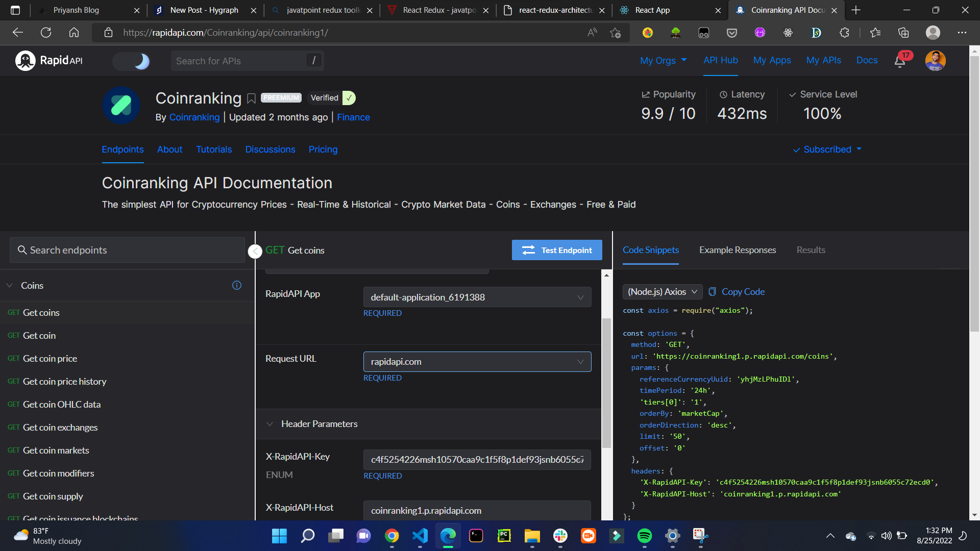The image size is (980, 551).
Task: Open My Apps link
Action: click(x=772, y=60)
